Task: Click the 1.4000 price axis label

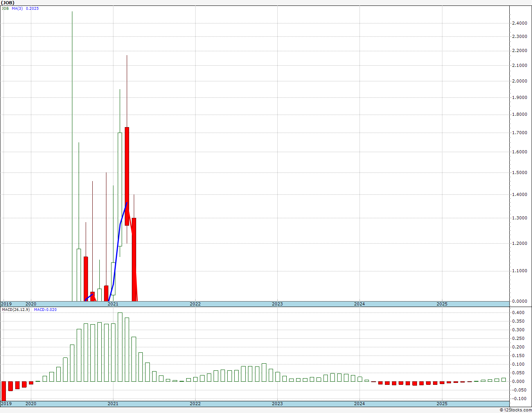Action: click(x=519, y=195)
